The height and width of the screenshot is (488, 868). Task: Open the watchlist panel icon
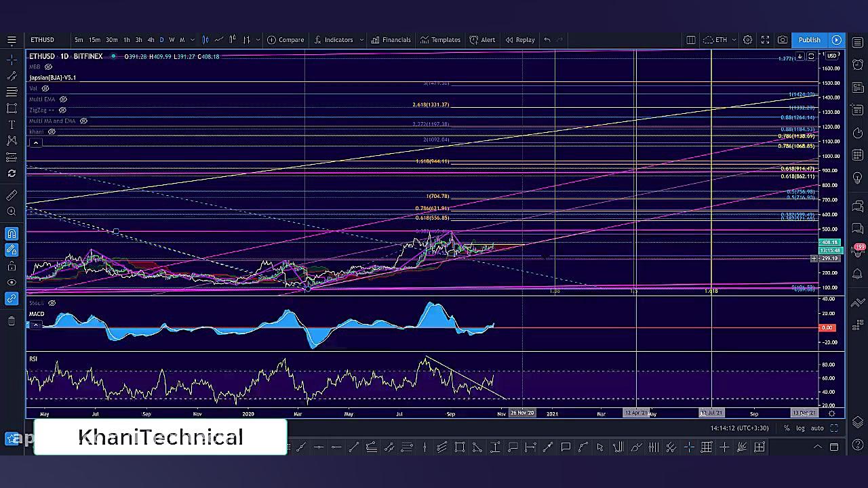(x=858, y=43)
